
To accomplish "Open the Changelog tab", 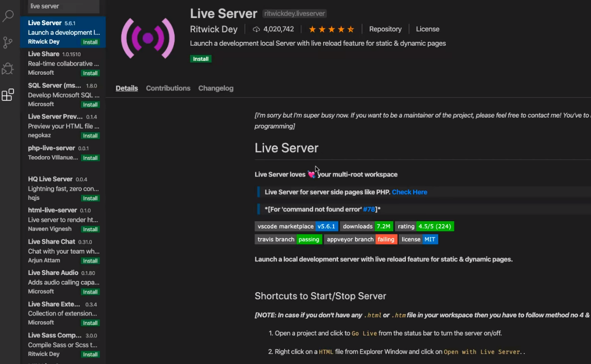I will point(216,88).
